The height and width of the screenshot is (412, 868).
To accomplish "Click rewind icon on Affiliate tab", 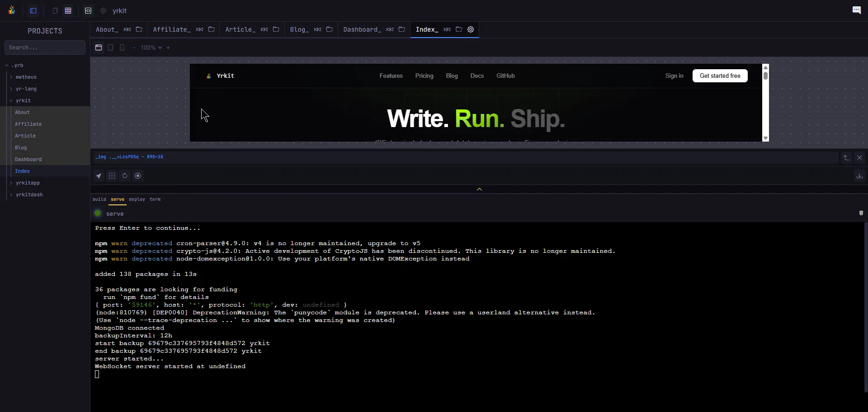I will (199, 29).
